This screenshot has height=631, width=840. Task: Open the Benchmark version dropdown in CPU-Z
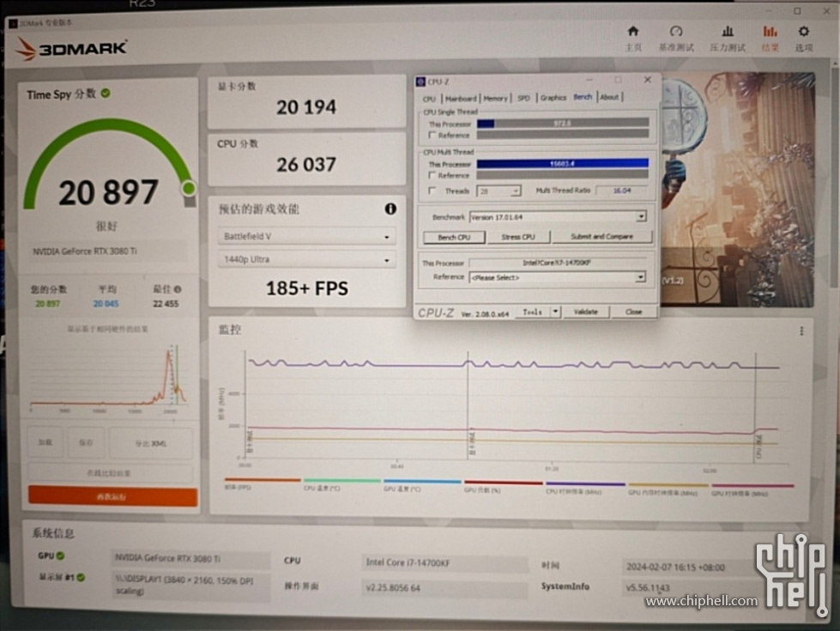(558, 217)
